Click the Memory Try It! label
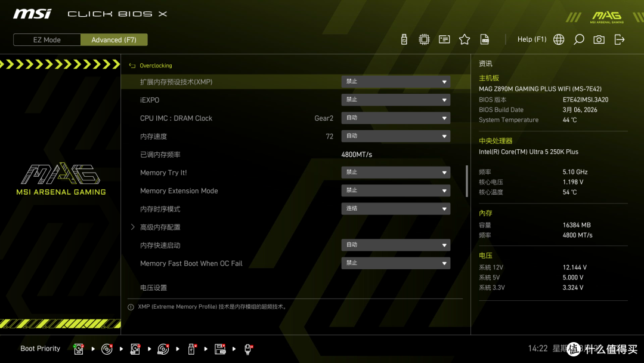This screenshot has width=644, height=363. pyautogui.click(x=163, y=173)
